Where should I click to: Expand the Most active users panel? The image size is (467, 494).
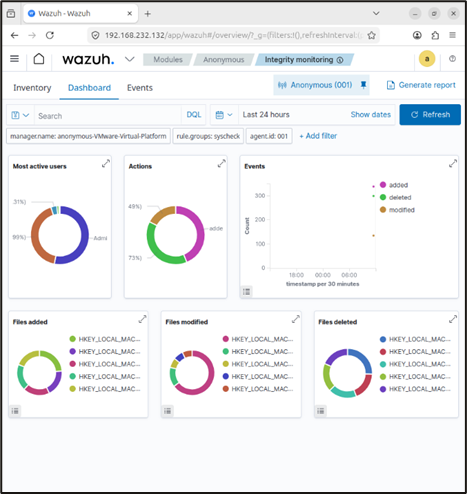click(x=106, y=163)
